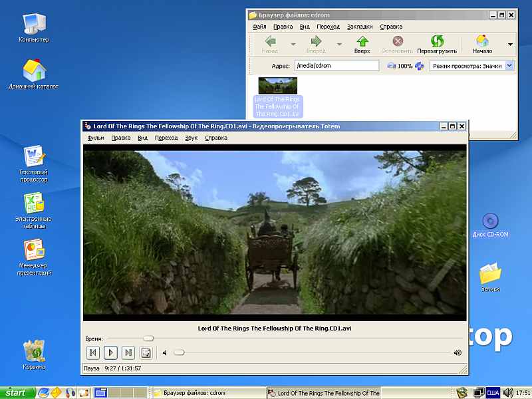The height and width of the screenshot is (399, 532).
Task: Skip to the next chapter in Totem
Action: point(128,353)
